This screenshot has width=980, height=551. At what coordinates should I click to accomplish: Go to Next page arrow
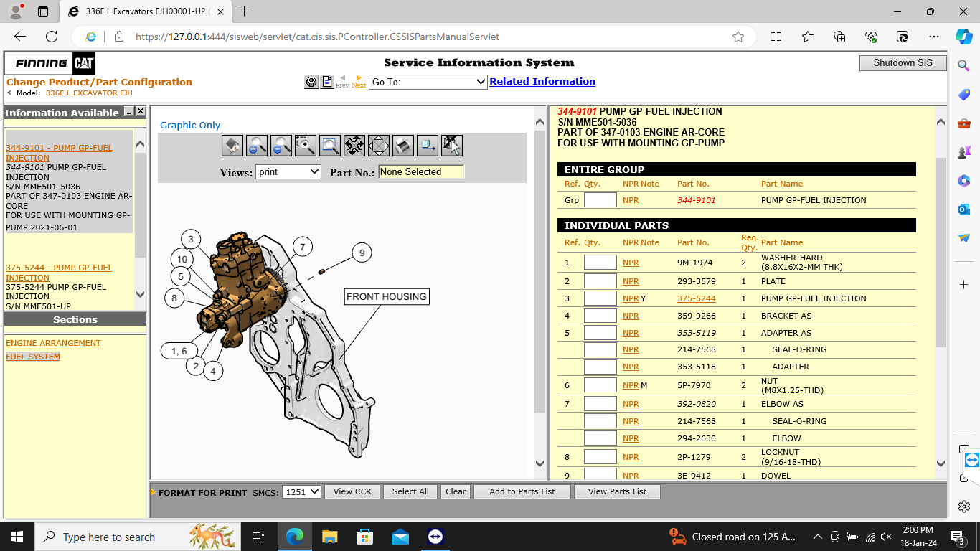359,81
